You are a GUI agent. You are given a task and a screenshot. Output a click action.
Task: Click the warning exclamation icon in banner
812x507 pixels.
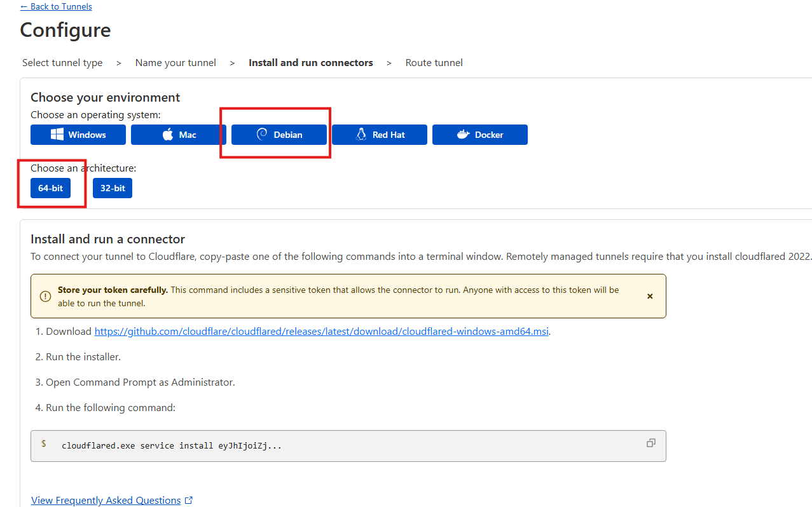[45, 296]
